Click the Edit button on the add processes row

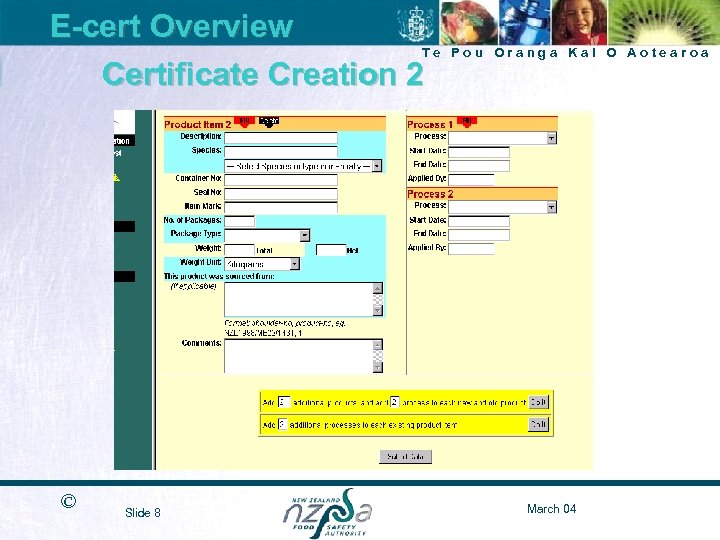[539, 424]
